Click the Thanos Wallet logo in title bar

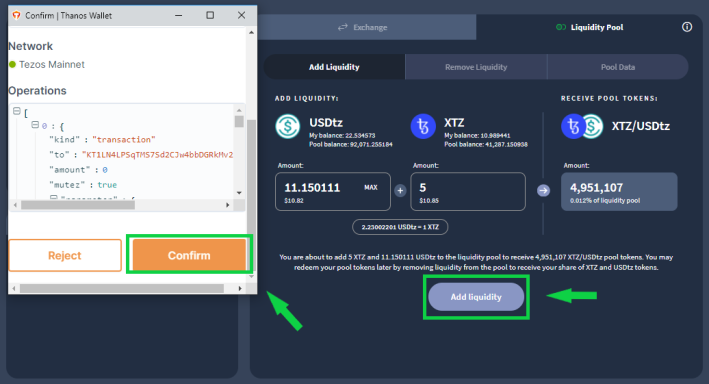[17, 15]
